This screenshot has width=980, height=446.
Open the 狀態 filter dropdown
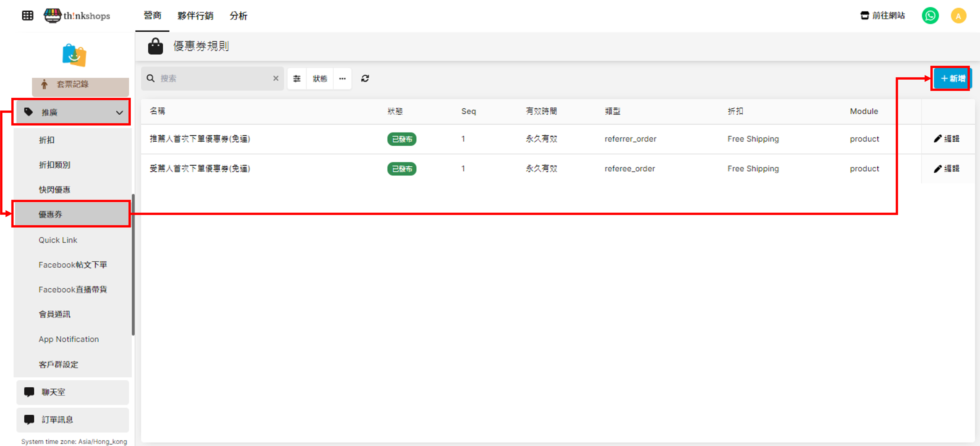coord(320,78)
